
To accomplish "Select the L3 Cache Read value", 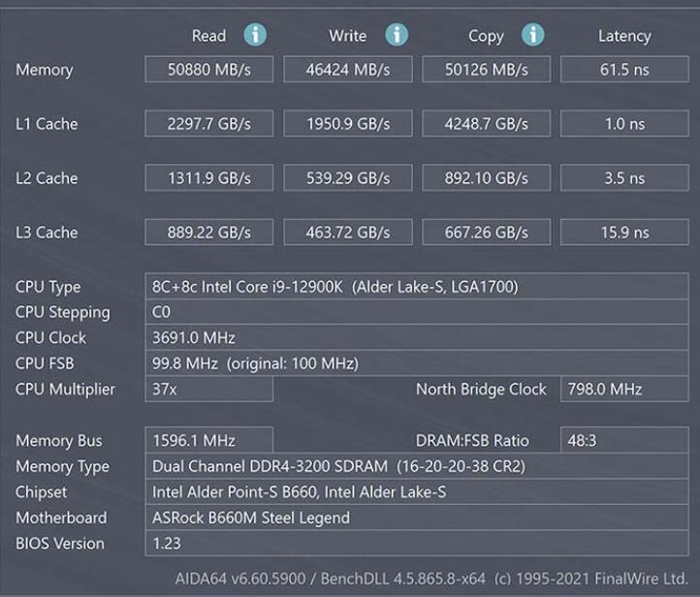I will click(x=208, y=233).
